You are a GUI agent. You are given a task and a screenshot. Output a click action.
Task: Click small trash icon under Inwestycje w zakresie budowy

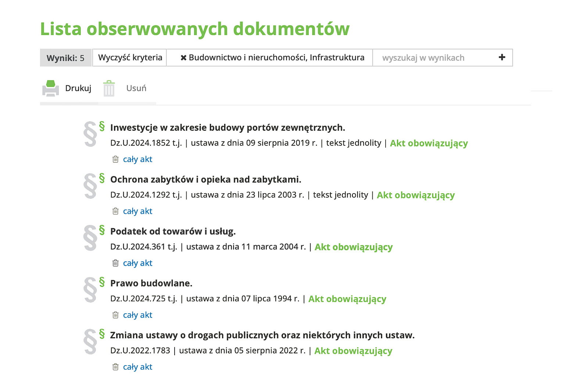click(x=115, y=159)
